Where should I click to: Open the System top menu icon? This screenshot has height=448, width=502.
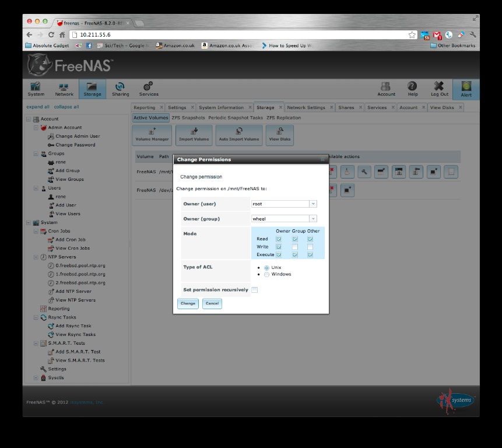tap(36, 89)
